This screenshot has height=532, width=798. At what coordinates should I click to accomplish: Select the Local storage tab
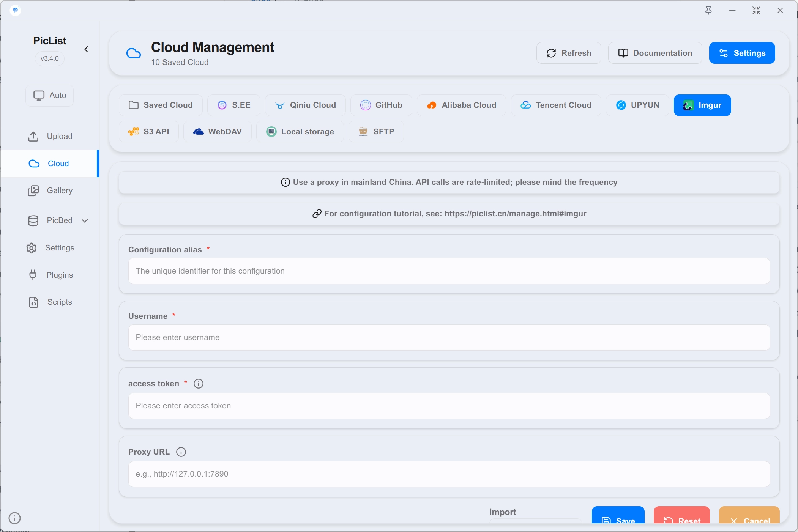coord(300,132)
